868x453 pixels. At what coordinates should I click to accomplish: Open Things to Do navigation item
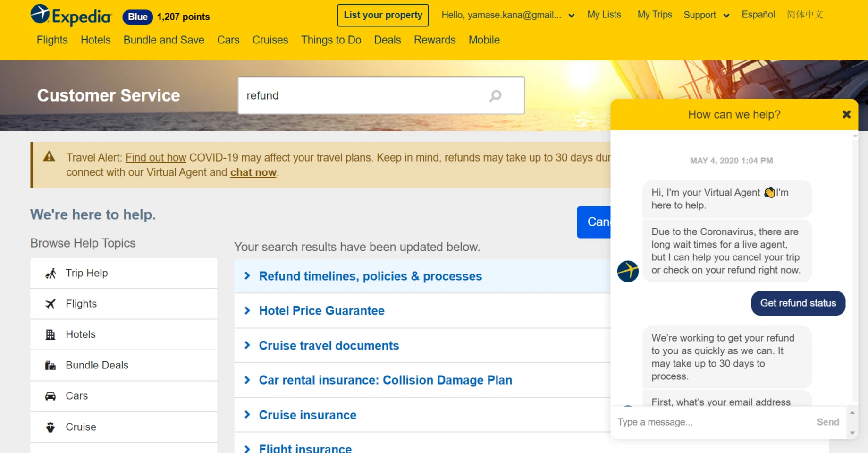pyautogui.click(x=331, y=40)
